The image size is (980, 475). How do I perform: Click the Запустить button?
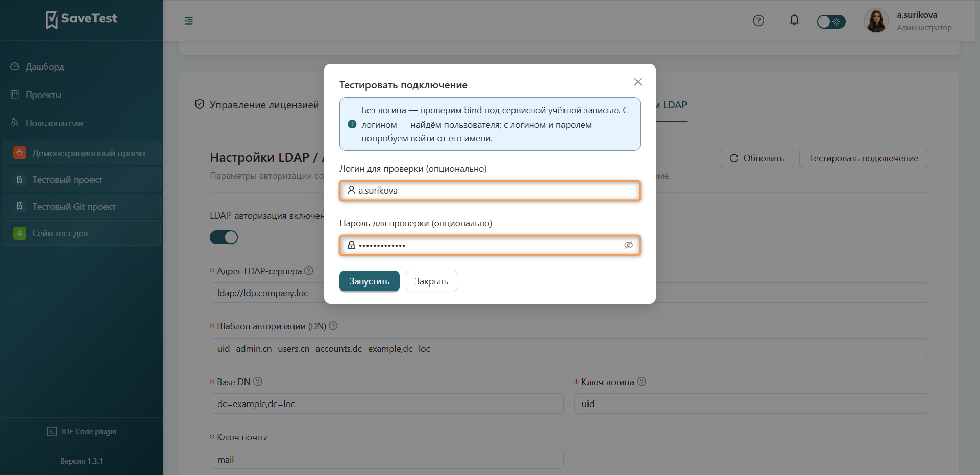(370, 281)
